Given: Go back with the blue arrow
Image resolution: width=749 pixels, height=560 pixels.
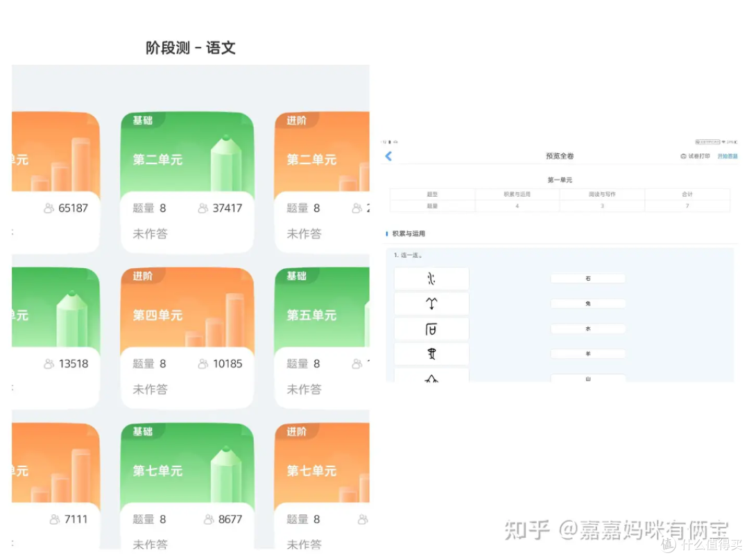Looking at the screenshot, I should (x=388, y=156).
